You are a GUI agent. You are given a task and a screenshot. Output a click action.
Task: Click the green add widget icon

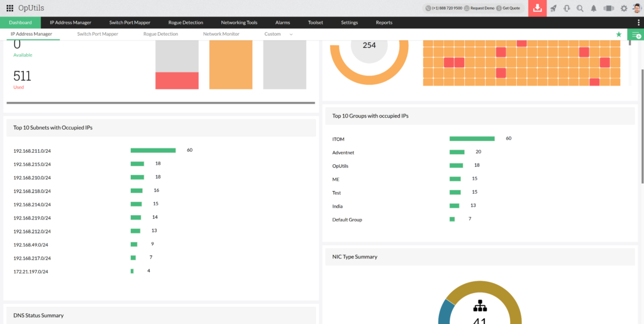(x=636, y=34)
